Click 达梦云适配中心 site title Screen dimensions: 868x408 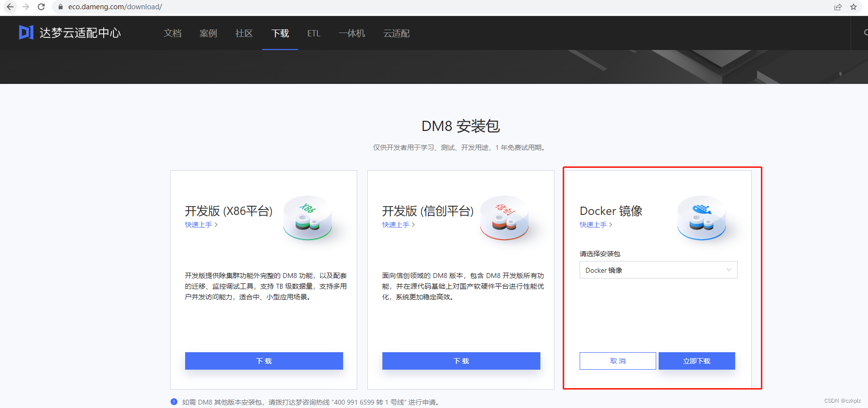[80, 33]
